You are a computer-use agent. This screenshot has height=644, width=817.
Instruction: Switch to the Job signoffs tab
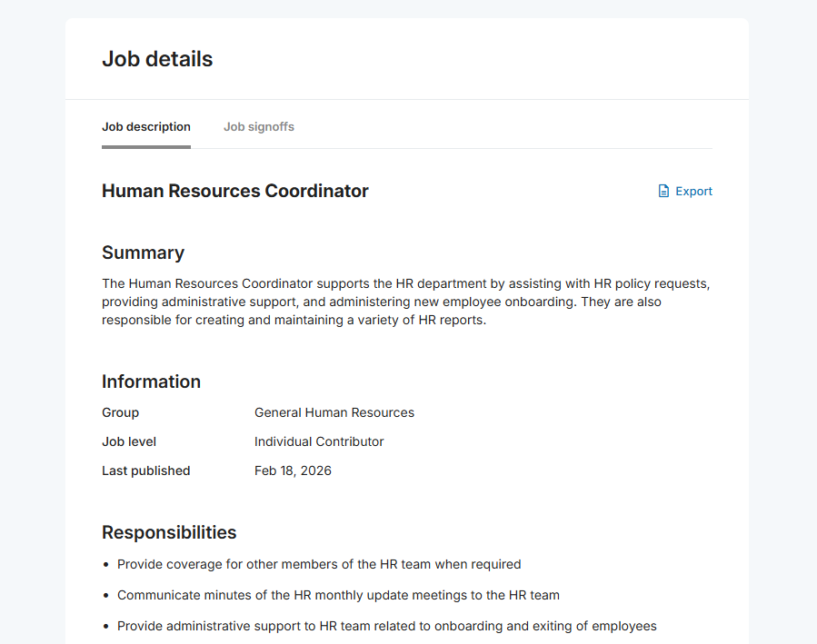click(258, 126)
